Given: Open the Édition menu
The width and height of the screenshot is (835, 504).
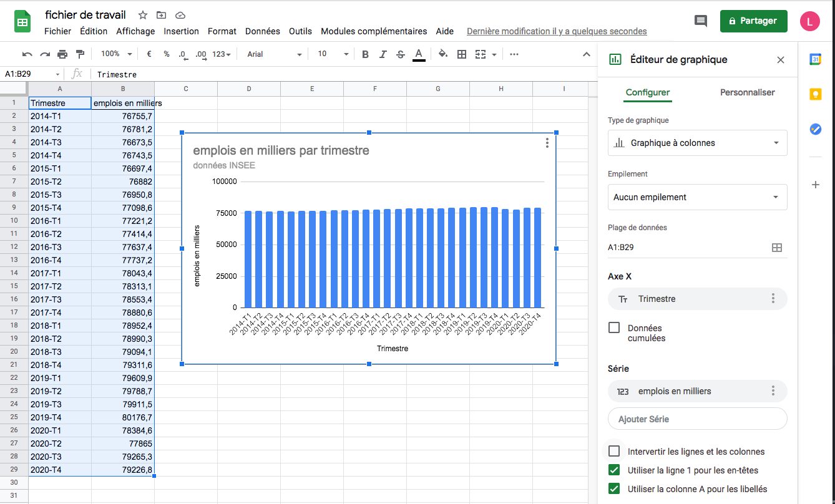Looking at the screenshot, I should (x=94, y=31).
